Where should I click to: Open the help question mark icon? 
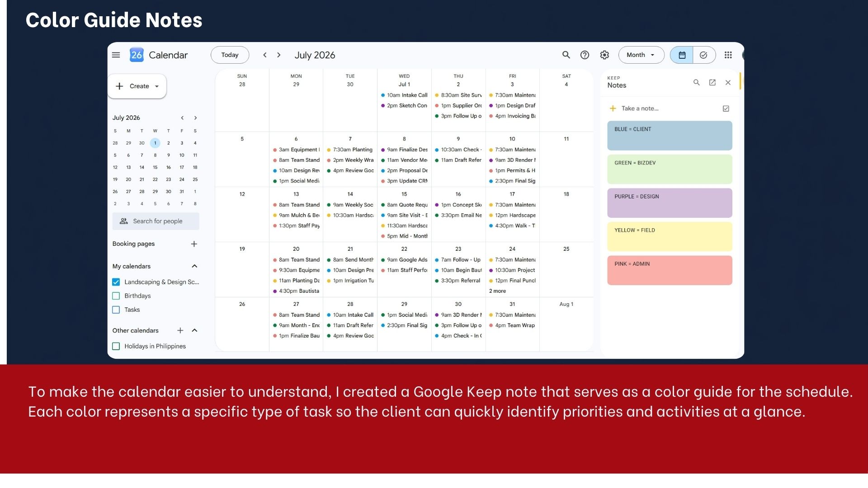pos(585,55)
